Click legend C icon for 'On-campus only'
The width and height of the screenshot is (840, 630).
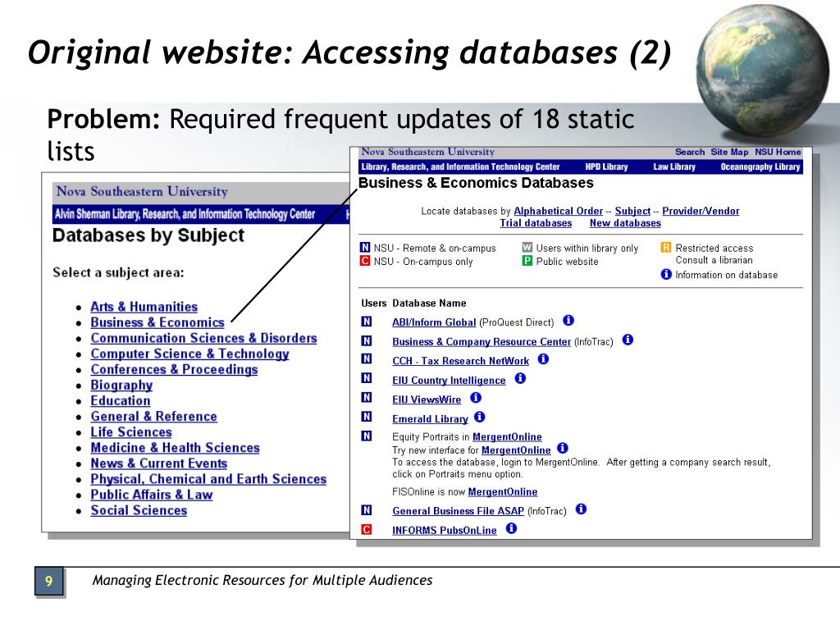(x=365, y=261)
